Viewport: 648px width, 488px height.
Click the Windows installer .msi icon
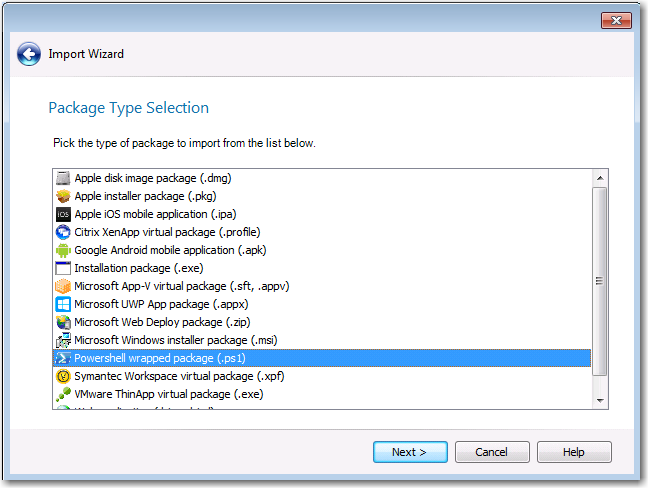63,340
